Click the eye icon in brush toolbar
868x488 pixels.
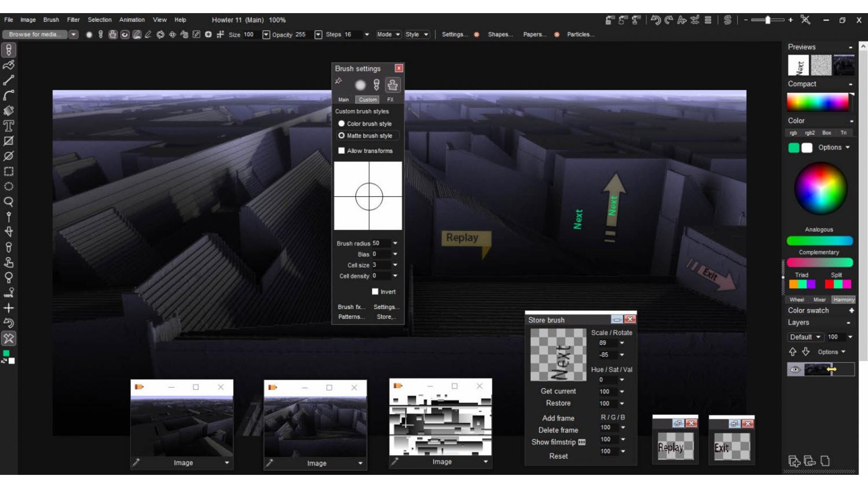pos(125,34)
